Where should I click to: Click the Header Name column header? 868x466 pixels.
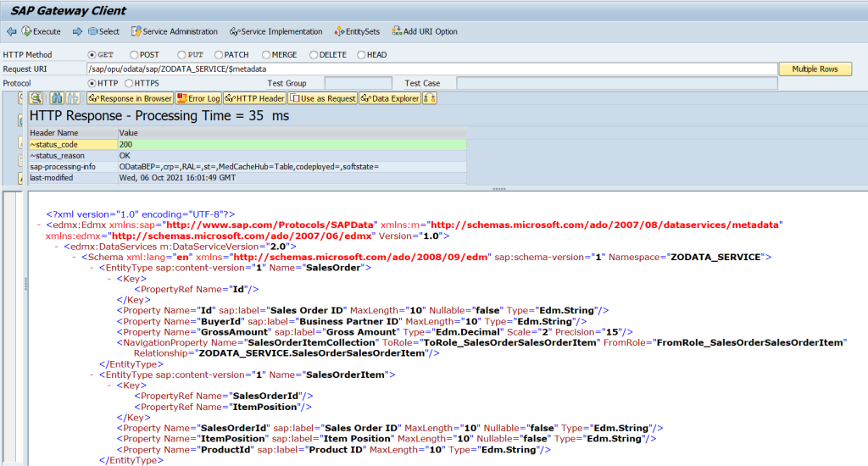[x=73, y=133]
